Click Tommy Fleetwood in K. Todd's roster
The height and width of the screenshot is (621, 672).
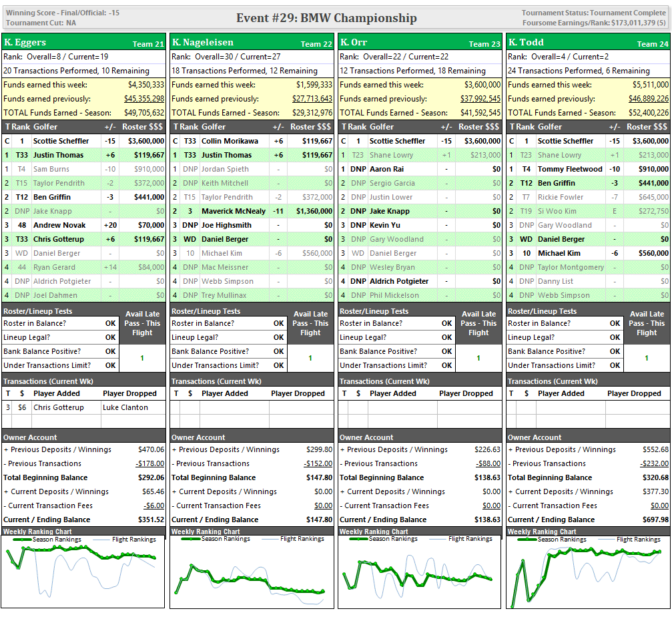click(x=569, y=169)
